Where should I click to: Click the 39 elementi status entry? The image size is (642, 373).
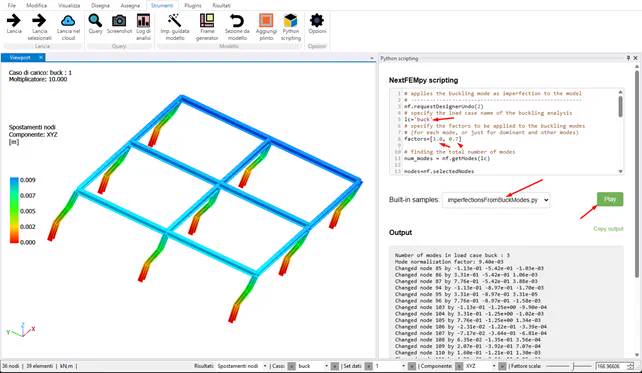tap(39, 366)
